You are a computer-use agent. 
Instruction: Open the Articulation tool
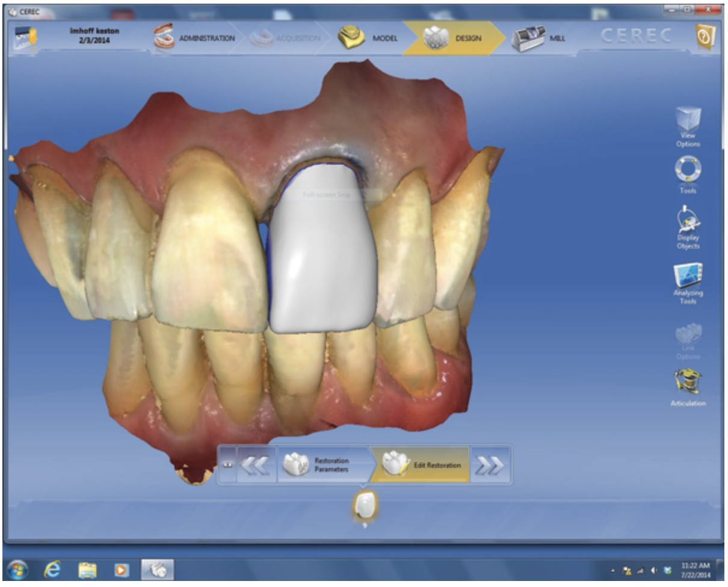click(688, 387)
